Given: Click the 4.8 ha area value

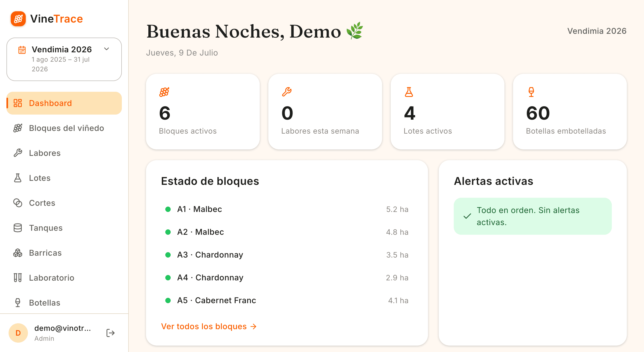Looking at the screenshot, I should click(397, 232).
